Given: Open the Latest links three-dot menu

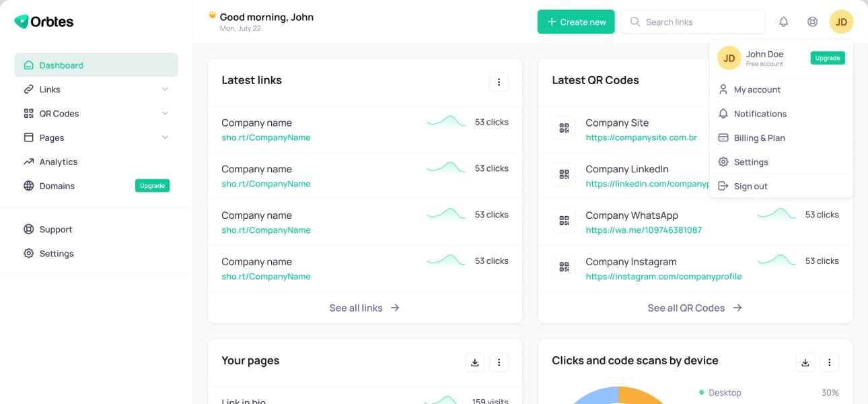Looking at the screenshot, I should (x=499, y=82).
